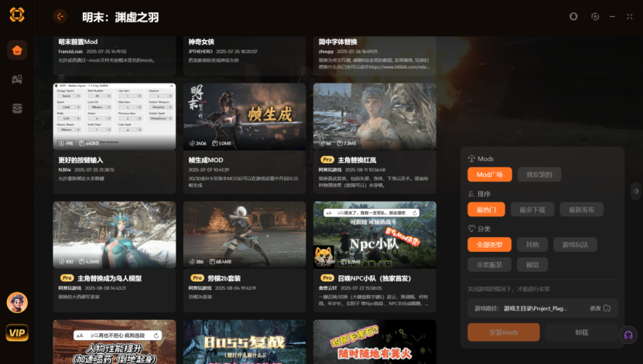Screen dimensions: 643x364
Task: Open the 帧生成MOD thumbnail
Action: click(245, 117)
